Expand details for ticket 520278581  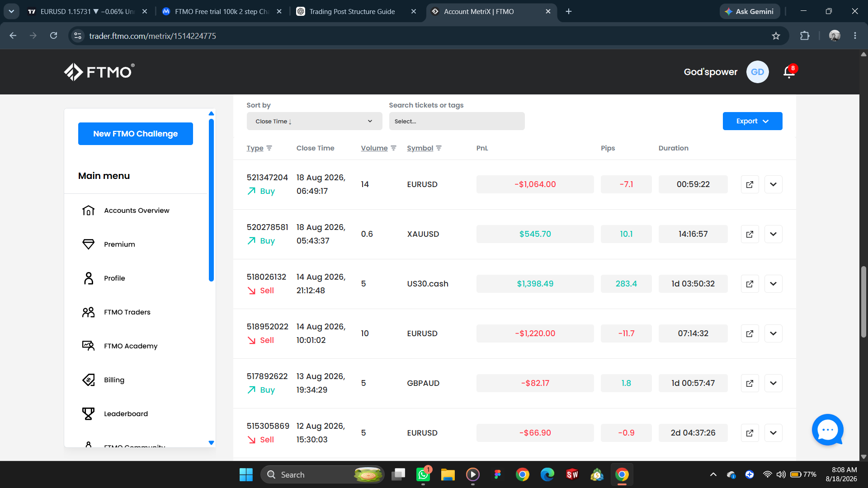pos(773,234)
